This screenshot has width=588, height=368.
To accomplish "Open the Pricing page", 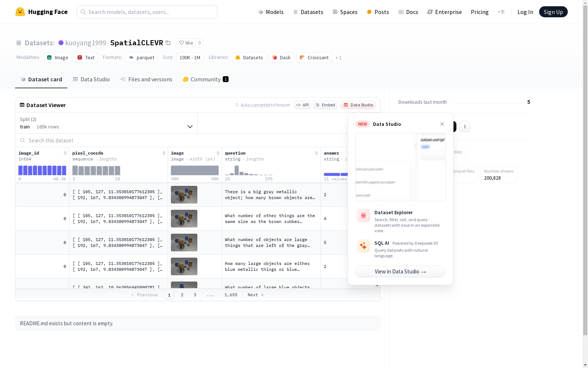I will click(x=480, y=12).
